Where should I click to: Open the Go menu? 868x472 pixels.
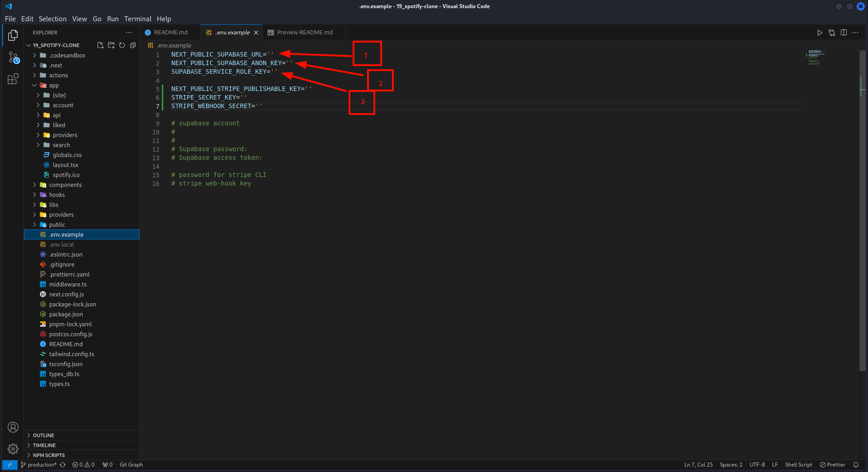(x=97, y=19)
